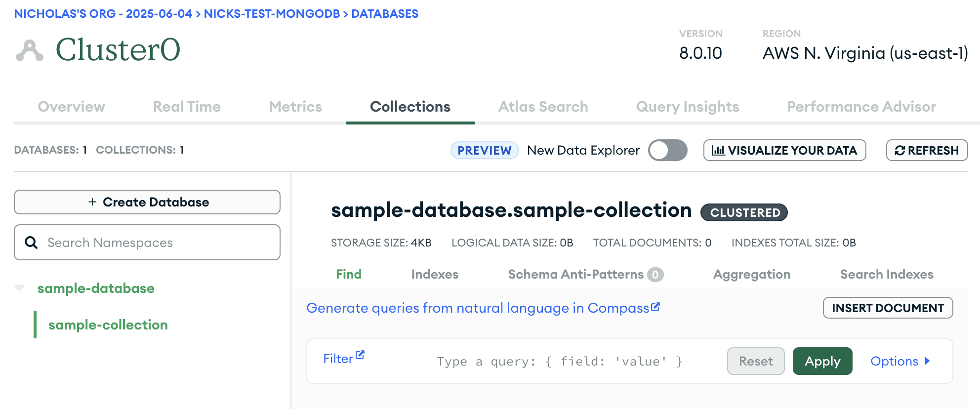Click the Insert Document button
Viewport: 980px width, 409px height.
click(x=888, y=308)
